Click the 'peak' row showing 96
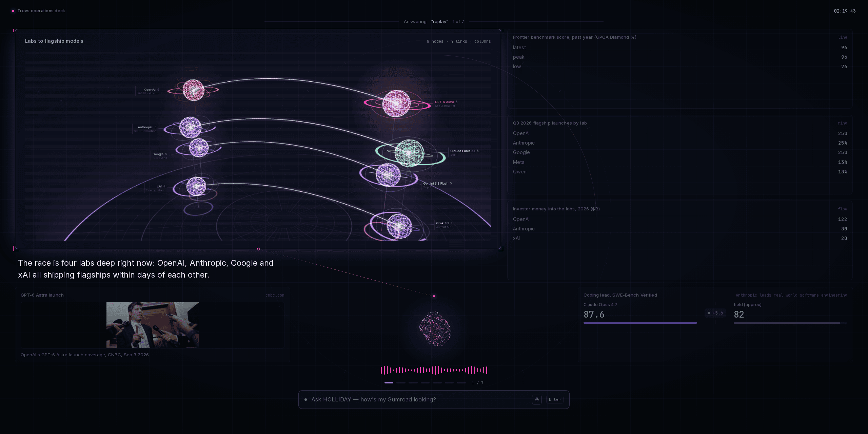 680,57
